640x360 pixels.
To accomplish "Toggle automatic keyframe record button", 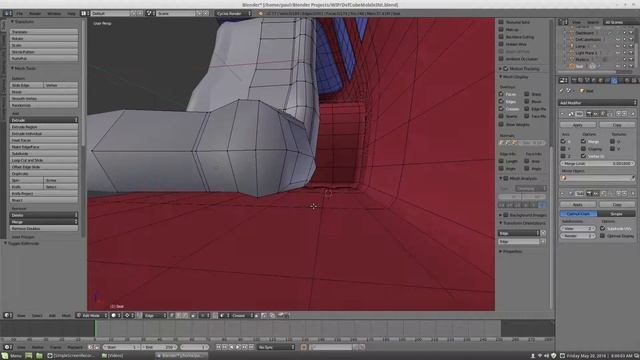I will (x=304, y=347).
